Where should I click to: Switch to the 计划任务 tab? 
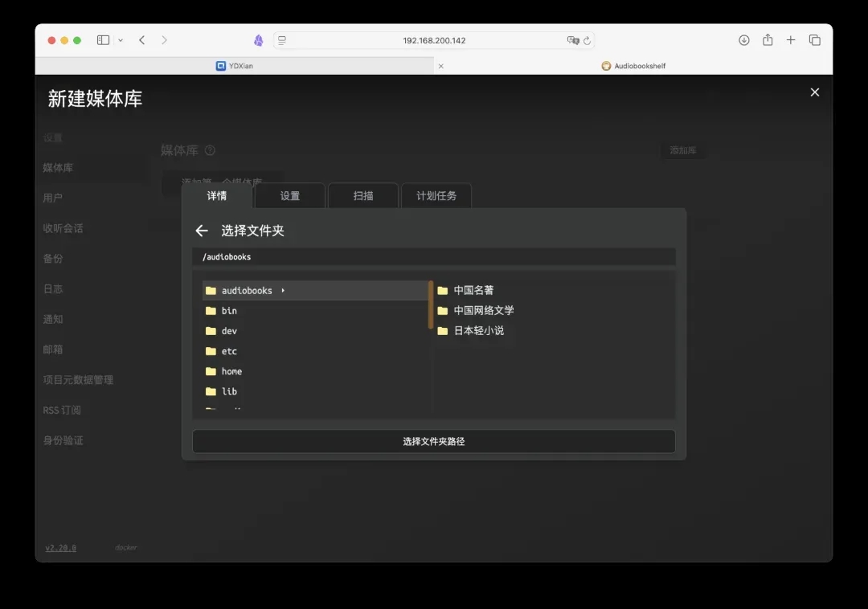pyautogui.click(x=436, y=196)
